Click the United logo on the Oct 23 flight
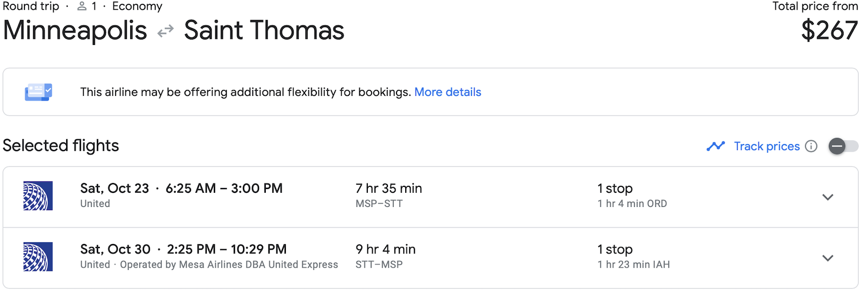The height and width of the screenshot is (293, 868). 38,196
